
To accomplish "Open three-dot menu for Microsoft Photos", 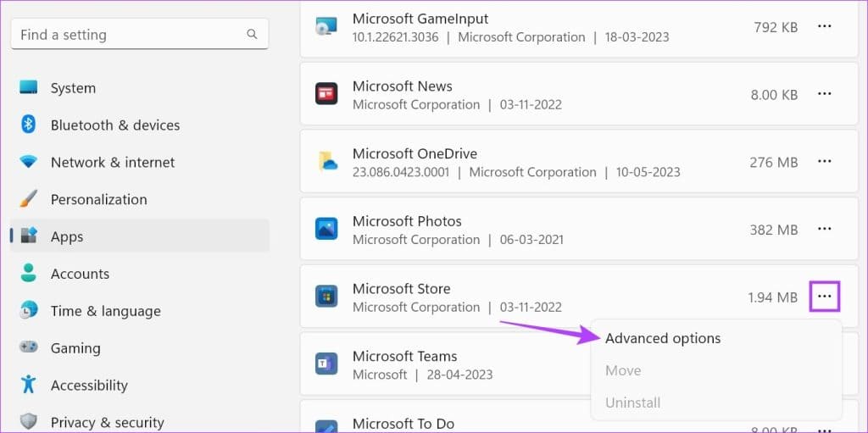I will (x=824, y=230).
